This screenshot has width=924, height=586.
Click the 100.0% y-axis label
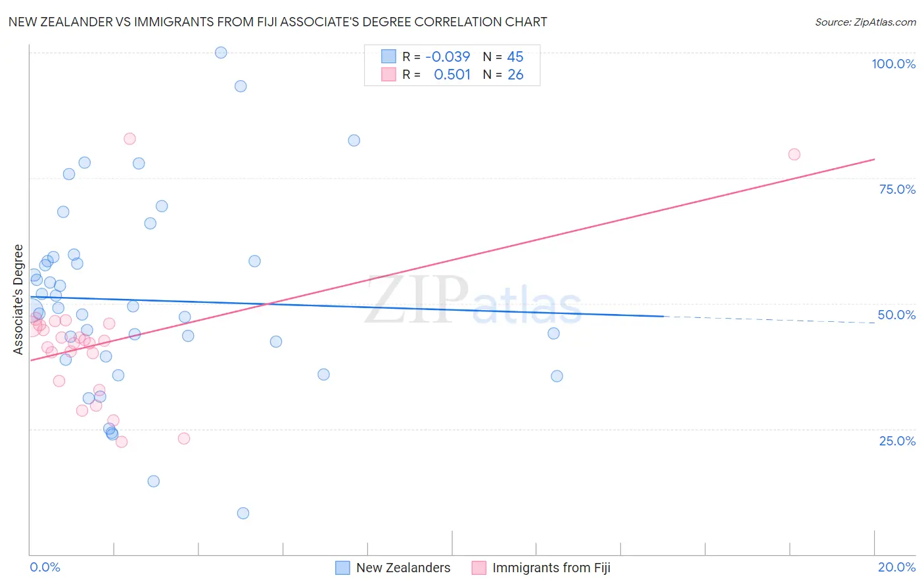pyautogui.click(x=894, y=64)
